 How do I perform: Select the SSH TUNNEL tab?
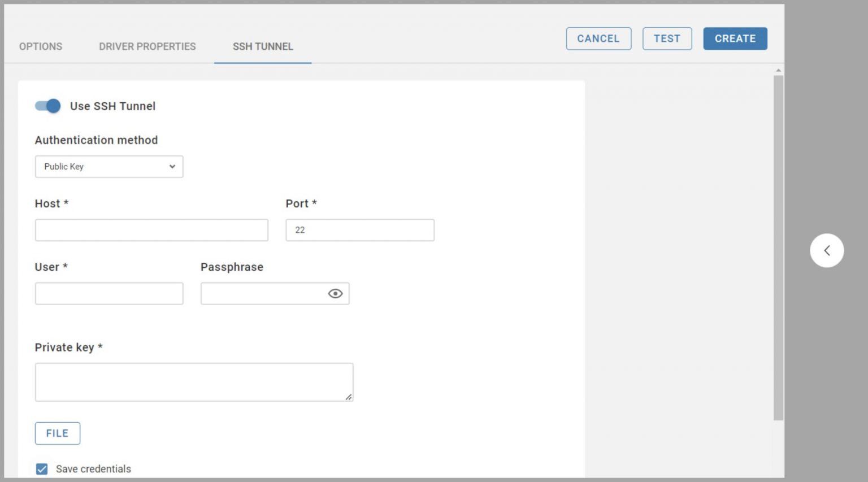click(x=262, y=46)
